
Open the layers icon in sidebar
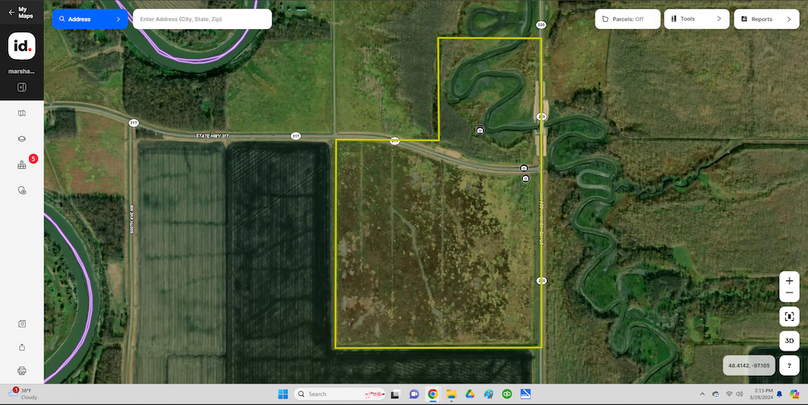pos(21,139)
